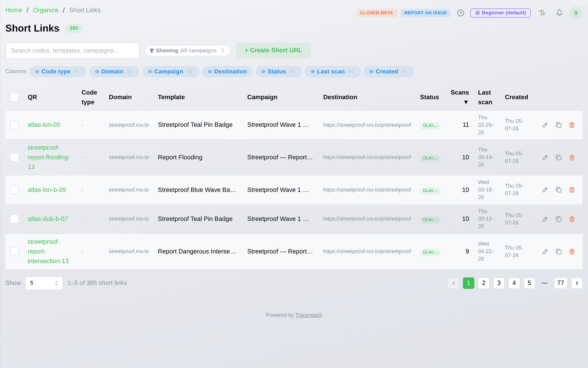Delete the atlas-lon-05 short link

coord(572,125)
